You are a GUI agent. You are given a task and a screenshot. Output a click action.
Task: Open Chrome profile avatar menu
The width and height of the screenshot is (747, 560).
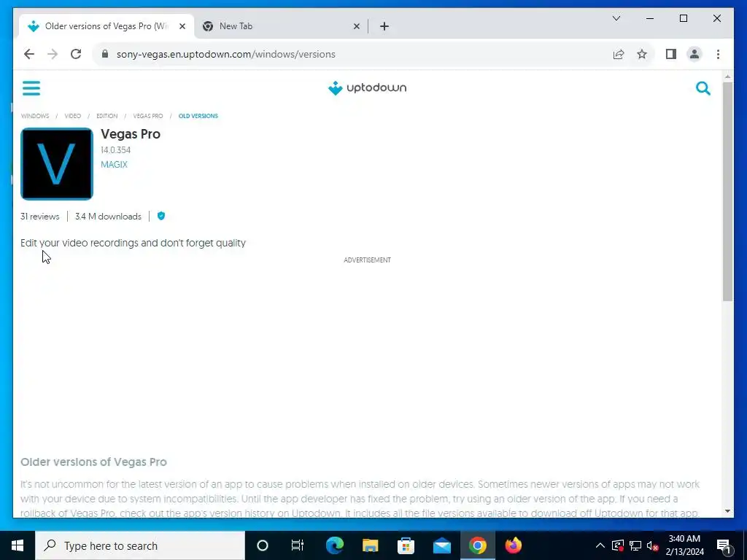pyautogui.click(x=694, y=54)
